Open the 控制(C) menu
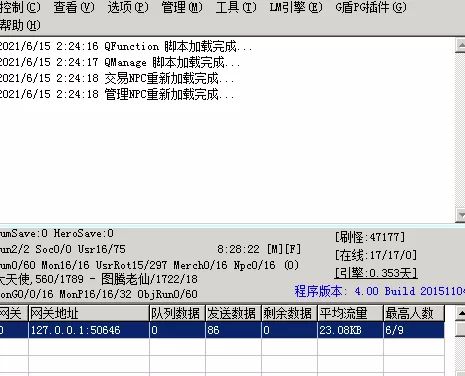 [20, 7]
